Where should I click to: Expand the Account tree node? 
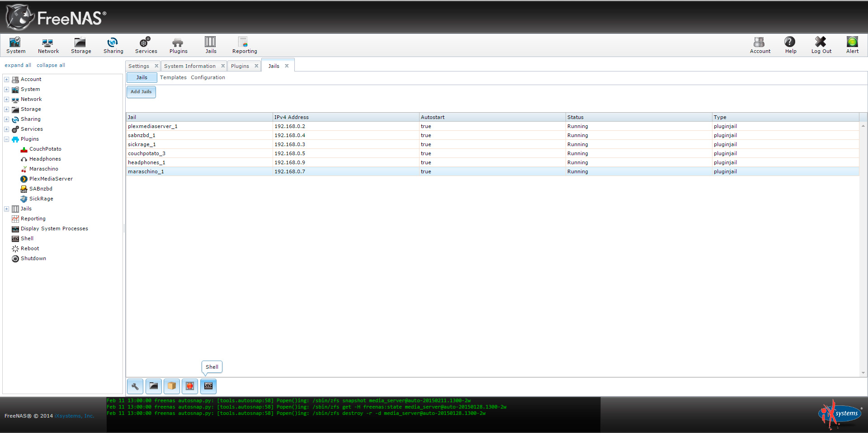point(7,79)
